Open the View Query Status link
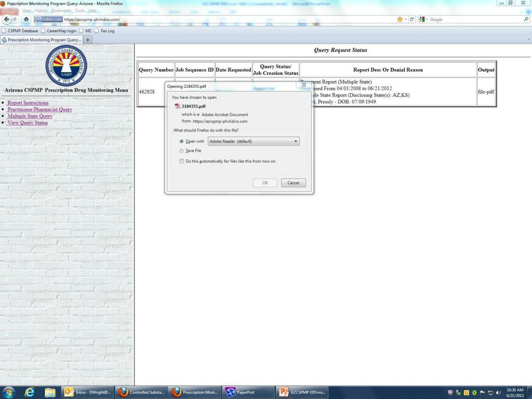 click(28, 123)
